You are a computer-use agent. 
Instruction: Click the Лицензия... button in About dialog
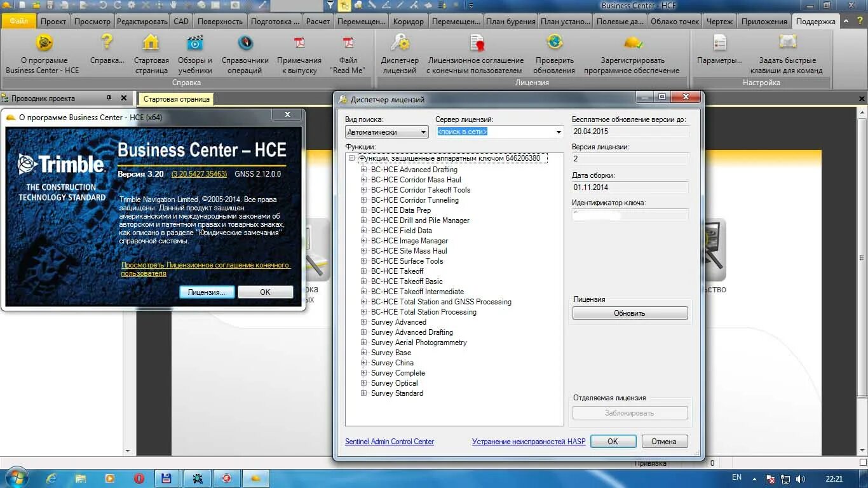click(207, 292)
